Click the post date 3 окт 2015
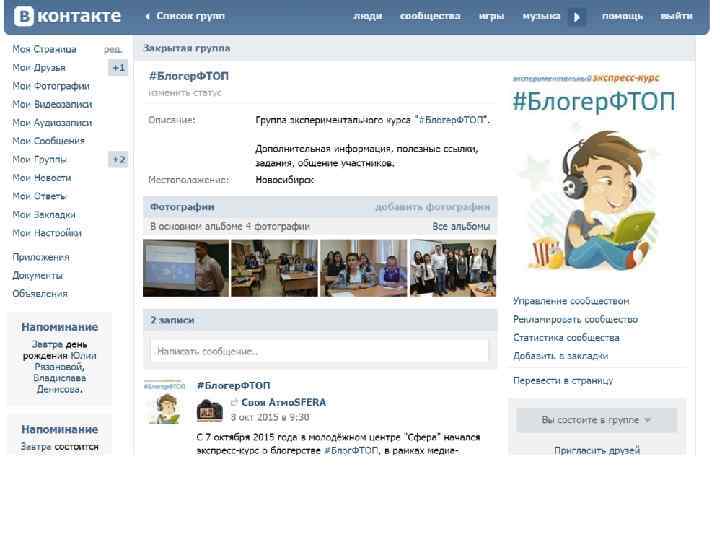 click(270, 417)
